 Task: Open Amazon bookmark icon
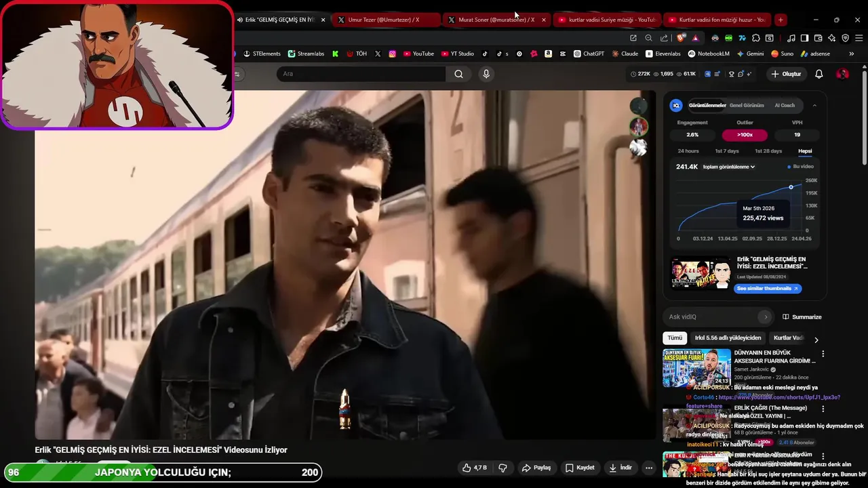pos(548,54)
